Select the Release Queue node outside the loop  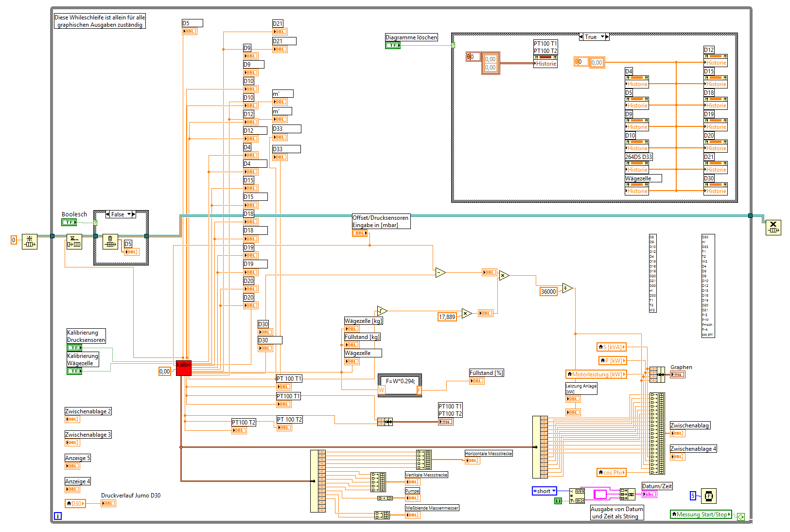[x=773, y=227]
